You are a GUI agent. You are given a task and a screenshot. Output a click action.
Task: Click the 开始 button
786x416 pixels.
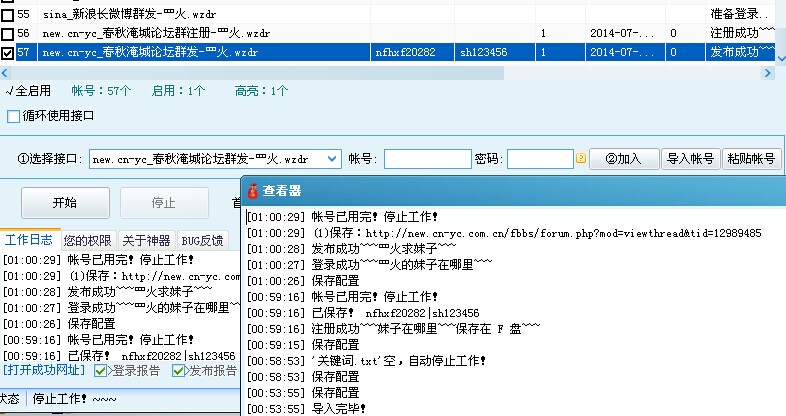tap(65, 202)
